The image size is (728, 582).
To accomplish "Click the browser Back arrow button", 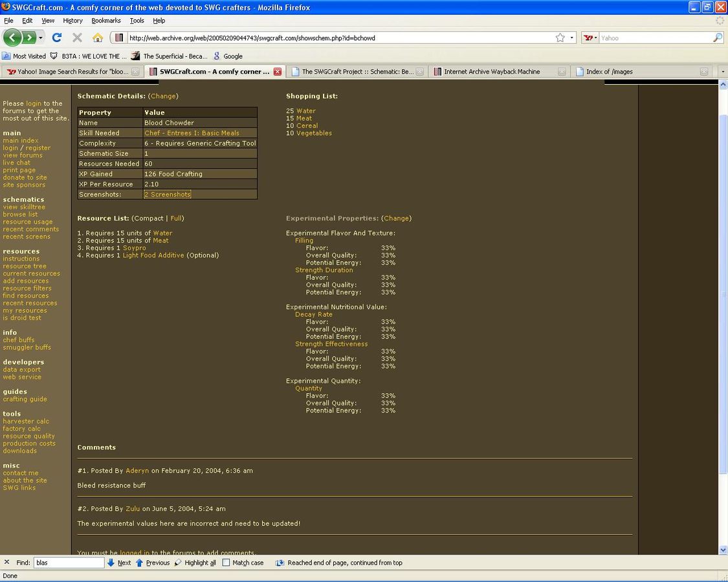I will (x=12, y=38).
